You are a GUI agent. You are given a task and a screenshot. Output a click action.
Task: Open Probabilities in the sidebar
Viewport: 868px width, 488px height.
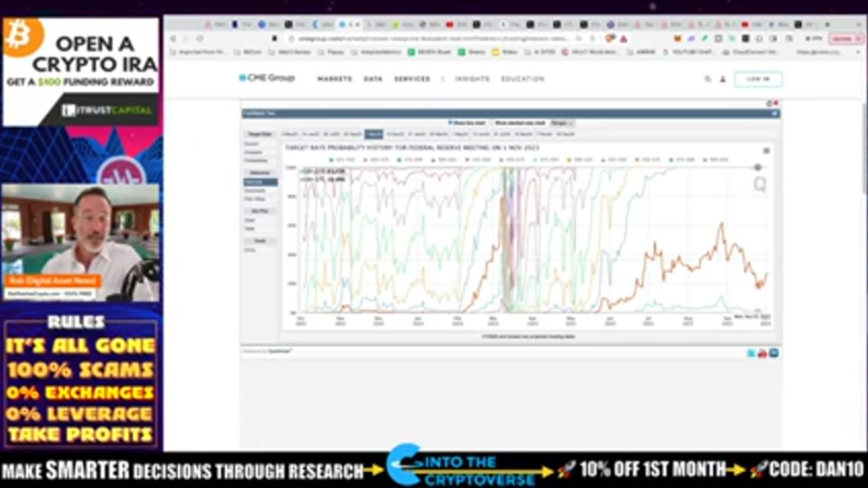(256, 160)
